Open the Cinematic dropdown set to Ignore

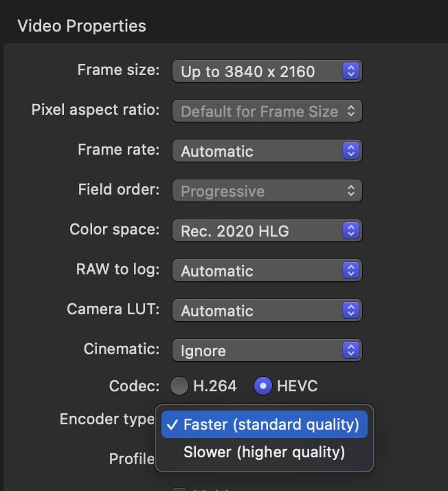pos(267,350)
